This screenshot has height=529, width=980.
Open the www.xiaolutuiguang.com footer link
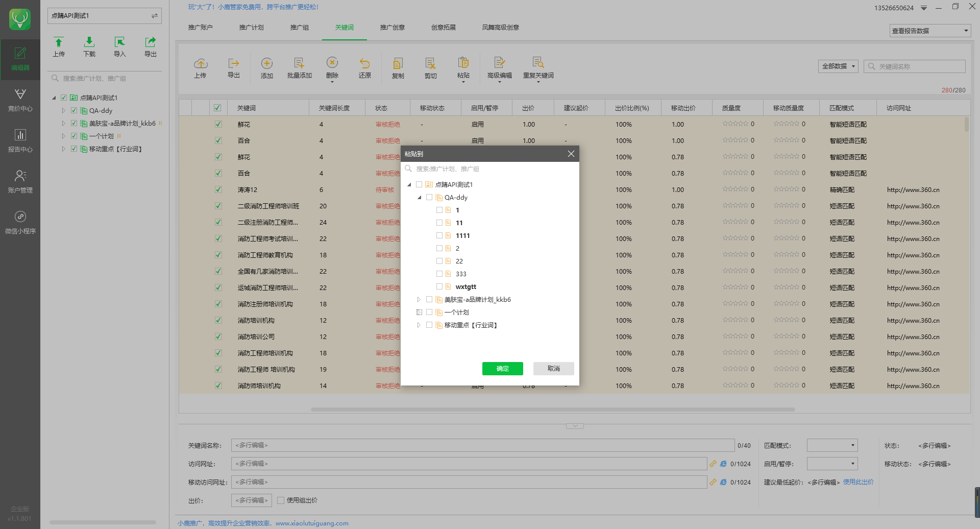point(312,523)
